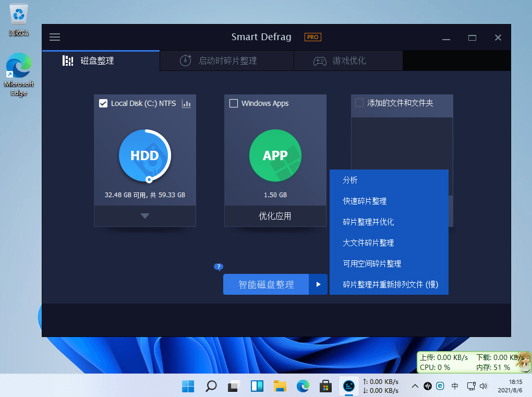Screen dimensions: 532x397
Task: Click the blue question mark help icon
Action: pos(218,267)
